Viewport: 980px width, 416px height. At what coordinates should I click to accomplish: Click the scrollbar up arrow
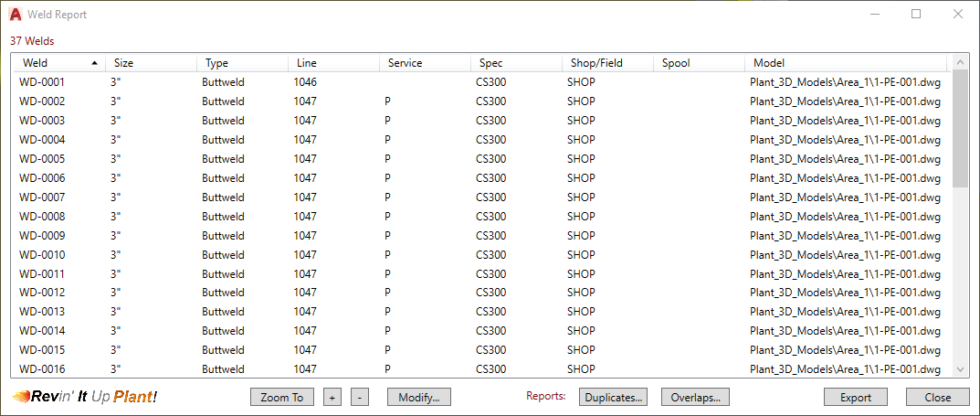[x=960, y=63]
